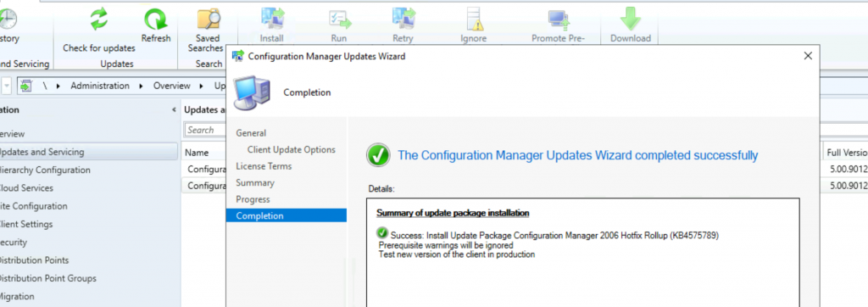Screen dimensions: 868x307
Task: Click Overview in the breadcrumb
Action: [x=171, y=86]
